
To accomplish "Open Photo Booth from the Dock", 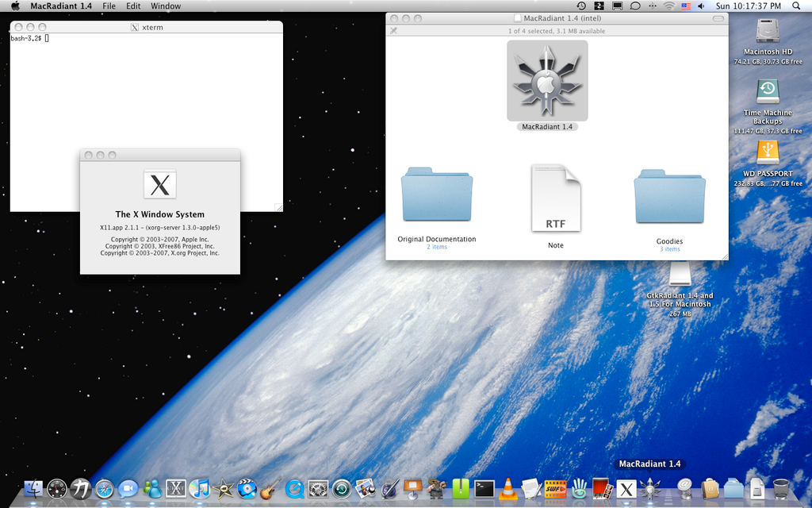I will click(x=603, y=489).
